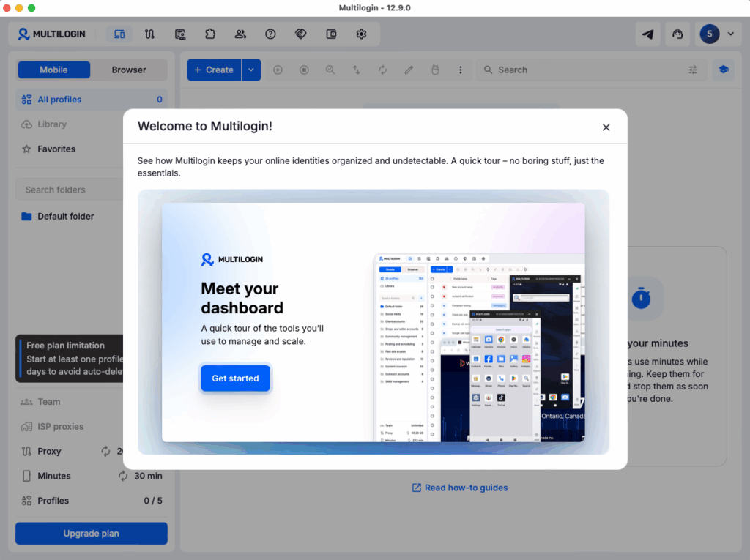Expand the account menu chevron

(x=730, y=34)
